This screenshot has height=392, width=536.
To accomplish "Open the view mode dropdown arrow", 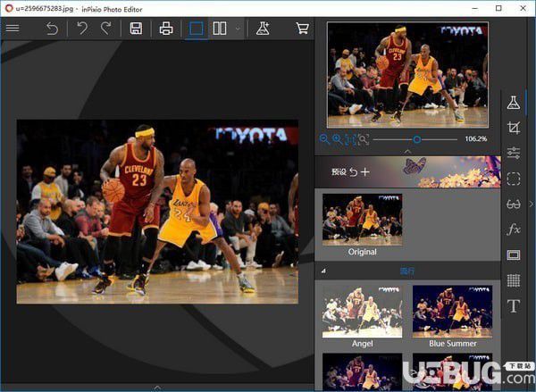I will 238,29.
